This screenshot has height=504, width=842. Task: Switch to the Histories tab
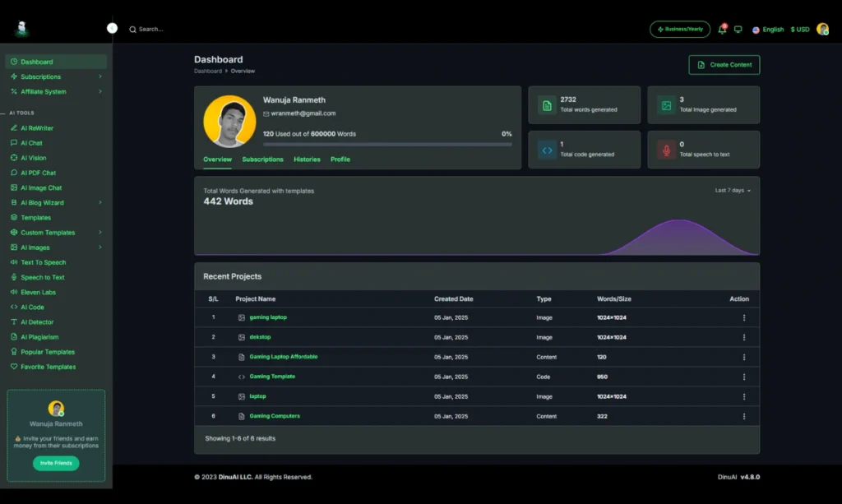tap(307, 159)
